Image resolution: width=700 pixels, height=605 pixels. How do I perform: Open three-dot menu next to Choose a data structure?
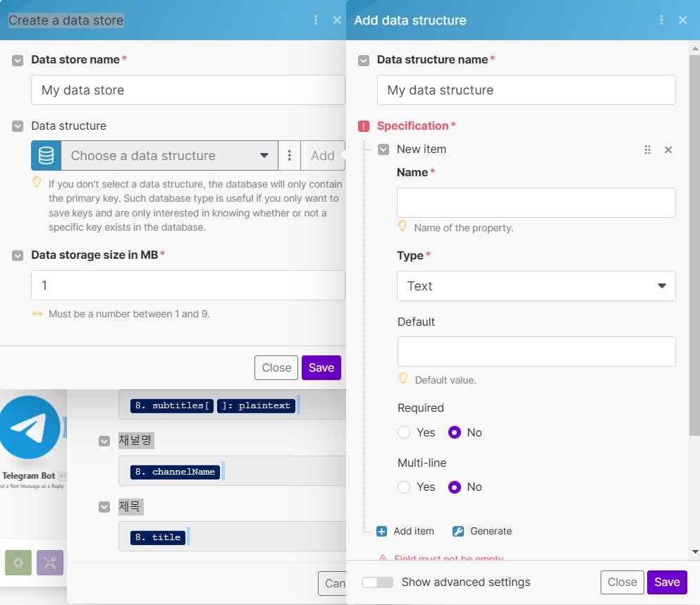289,155
